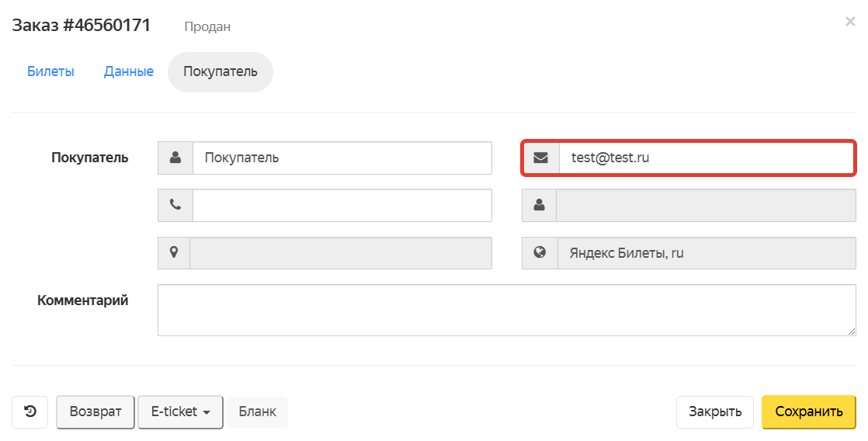
Task: Click the Закрыть button
Action: [715, 411]
